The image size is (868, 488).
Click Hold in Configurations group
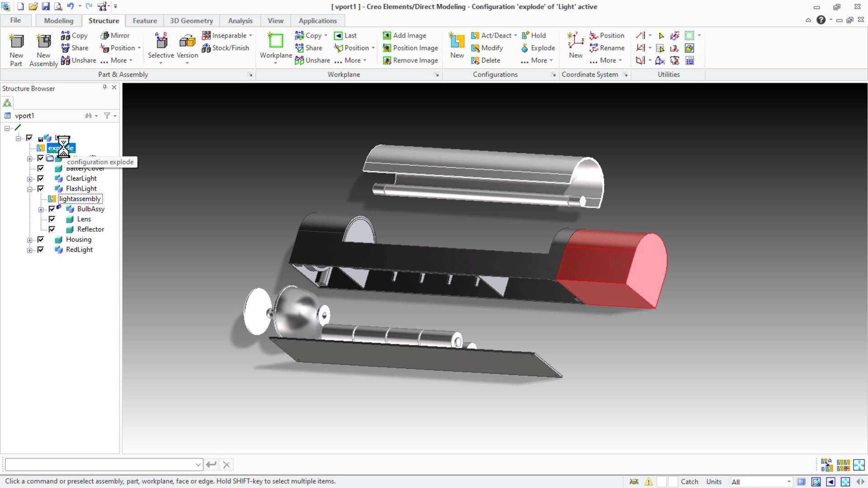(x=534, y=35)
